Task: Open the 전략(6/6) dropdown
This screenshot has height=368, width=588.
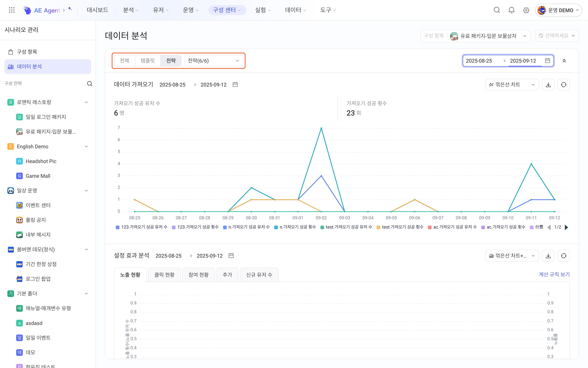Action: [214, 61]
